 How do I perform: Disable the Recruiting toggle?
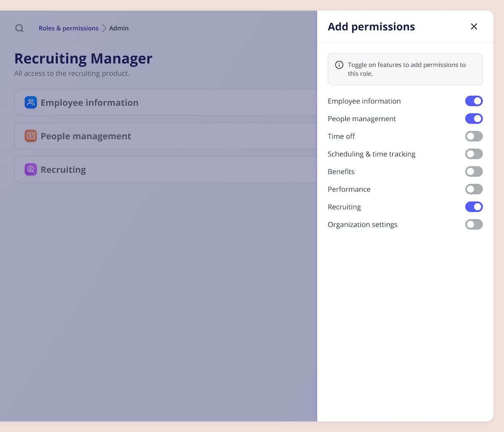474,207
